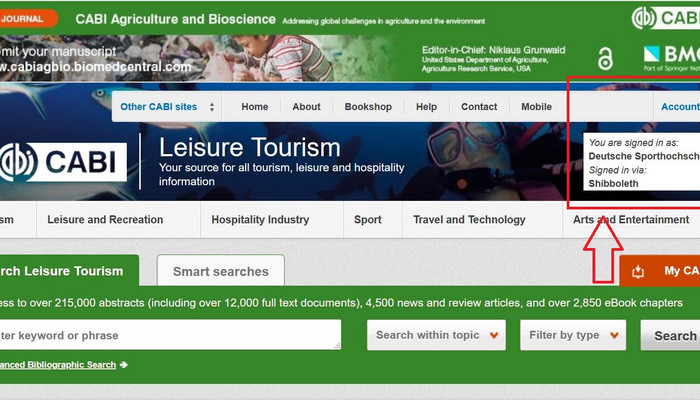Open the Account menu
This screenshot has height=400, width=700.
[x=680, y=107]
